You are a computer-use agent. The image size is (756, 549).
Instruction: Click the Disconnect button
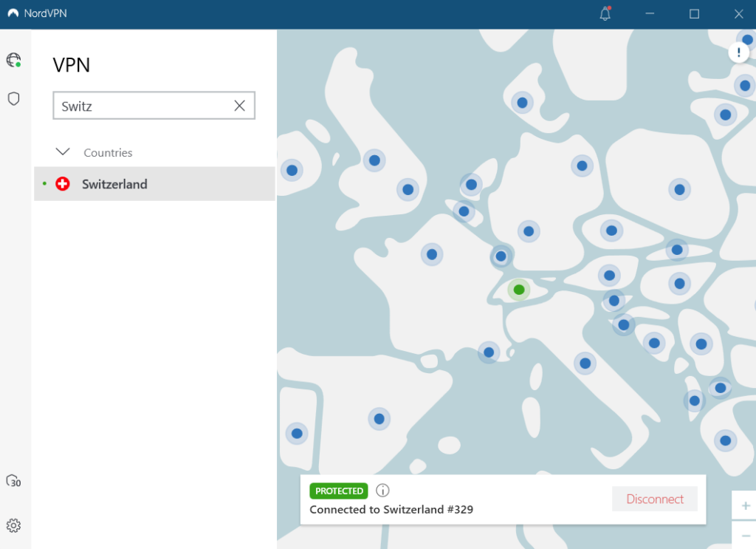[x=655, y=499]
